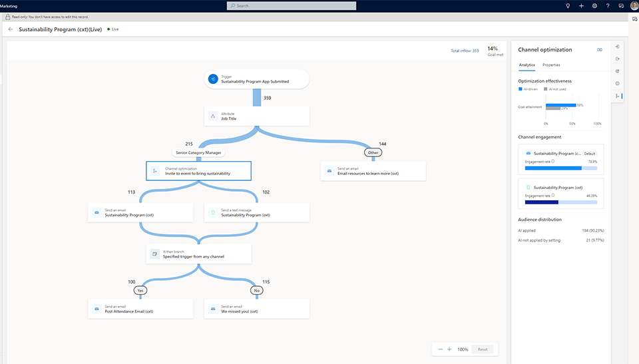
Task: Select the Analytics tab
Action: 527,65
